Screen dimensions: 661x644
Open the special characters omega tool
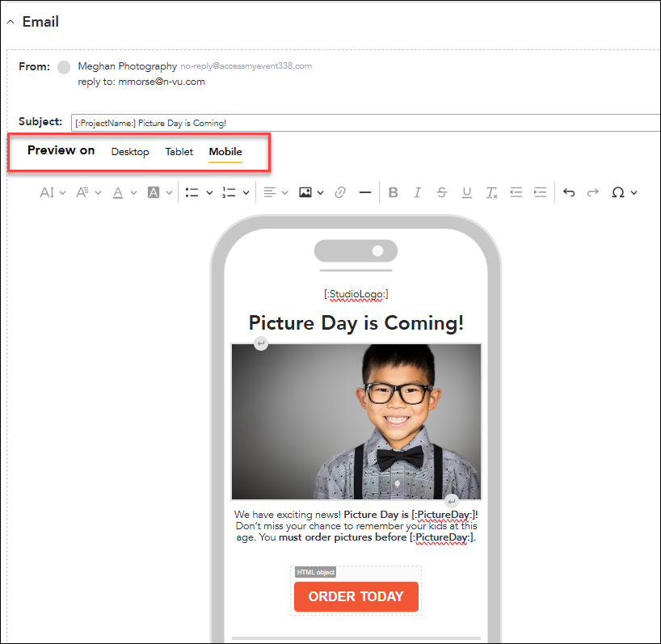(618, 192)
